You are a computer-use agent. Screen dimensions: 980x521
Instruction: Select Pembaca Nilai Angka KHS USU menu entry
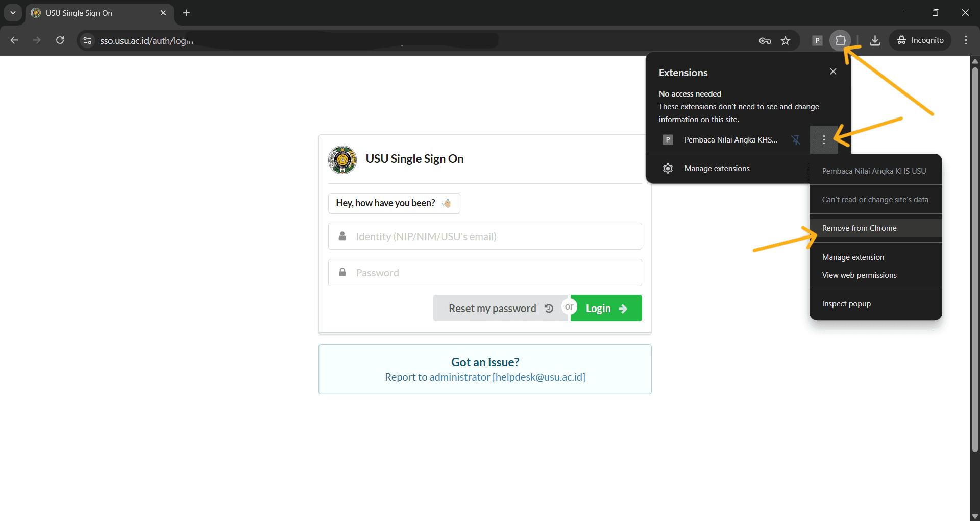pyautogui.click(x=874, y=171)
